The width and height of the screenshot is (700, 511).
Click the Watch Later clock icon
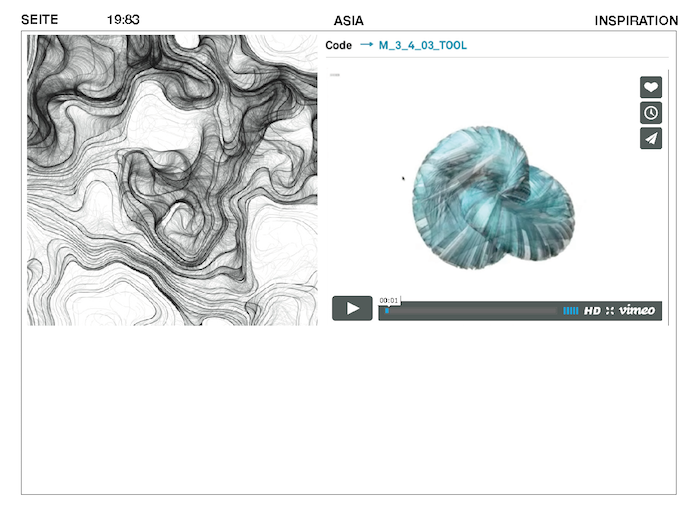click(x=650, y=112)
